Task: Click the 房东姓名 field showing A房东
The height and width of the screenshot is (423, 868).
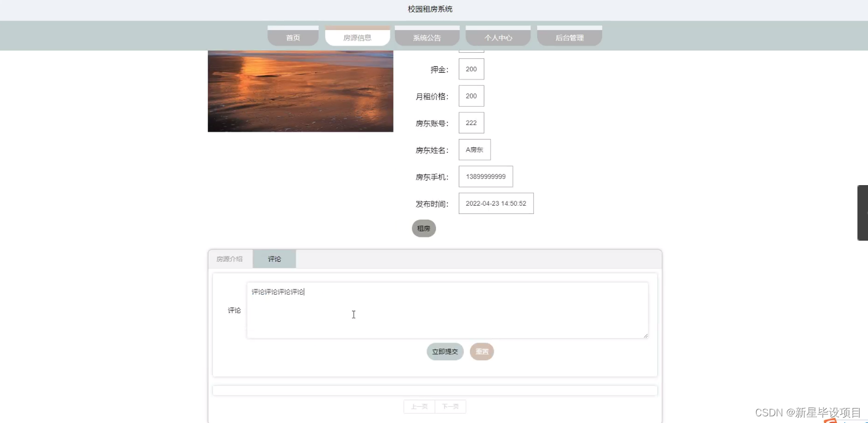Action: point(474,150)
